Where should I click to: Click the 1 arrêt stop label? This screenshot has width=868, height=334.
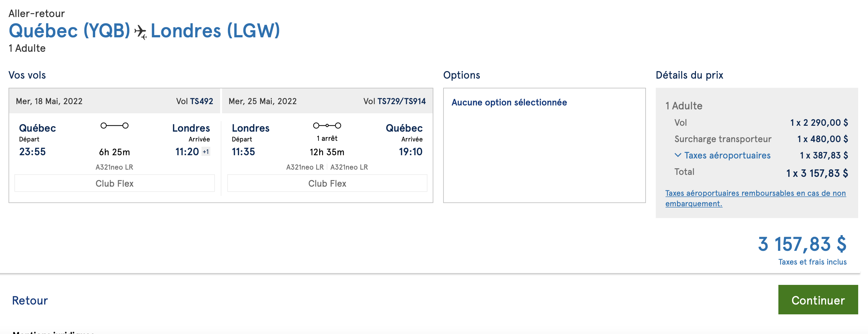pos(327,138)
